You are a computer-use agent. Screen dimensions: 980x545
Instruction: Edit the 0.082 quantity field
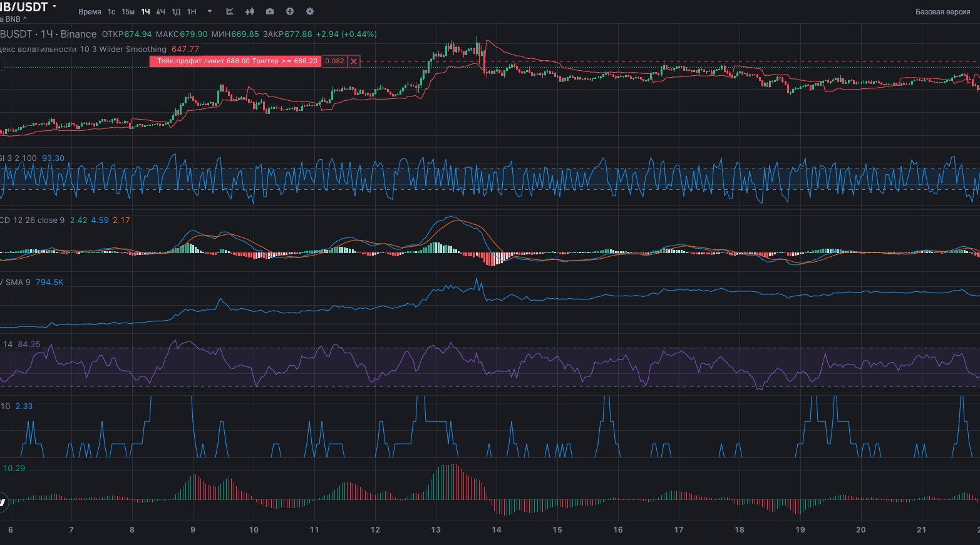[334, 61]
